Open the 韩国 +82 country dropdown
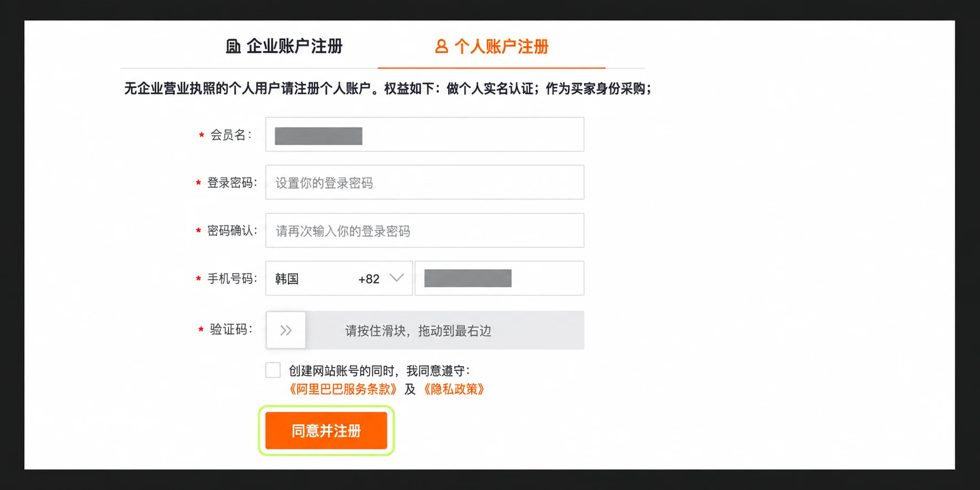Viewport: 980px width, 490px height. 339,278
